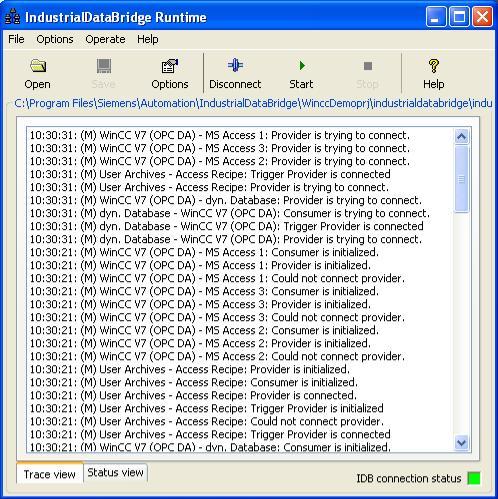Click the green IDB connection status indicator

474,478
